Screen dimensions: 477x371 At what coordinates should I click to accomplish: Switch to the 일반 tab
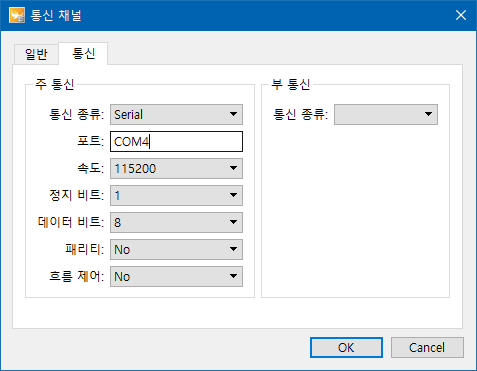36,54
